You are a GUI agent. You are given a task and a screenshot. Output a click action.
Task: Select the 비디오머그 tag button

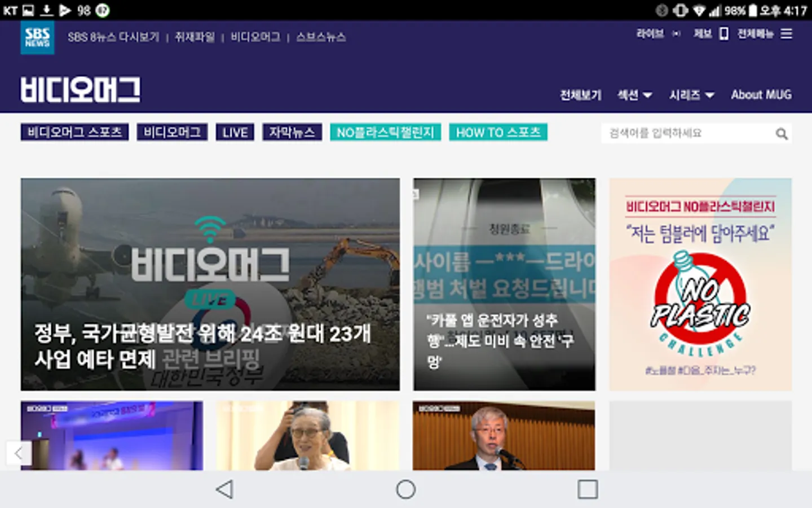(172, 132)
